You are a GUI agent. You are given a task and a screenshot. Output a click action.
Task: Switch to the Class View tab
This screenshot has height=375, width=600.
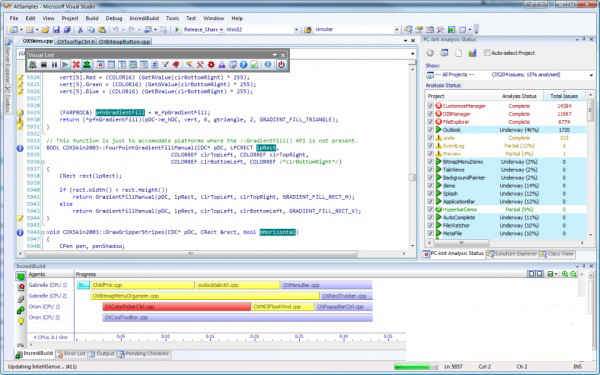[x=557, y=253]
